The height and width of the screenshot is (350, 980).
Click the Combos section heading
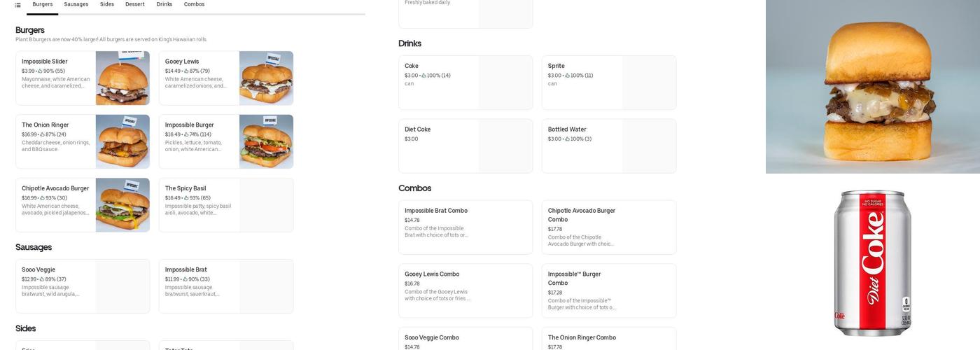tap(415, 188)
